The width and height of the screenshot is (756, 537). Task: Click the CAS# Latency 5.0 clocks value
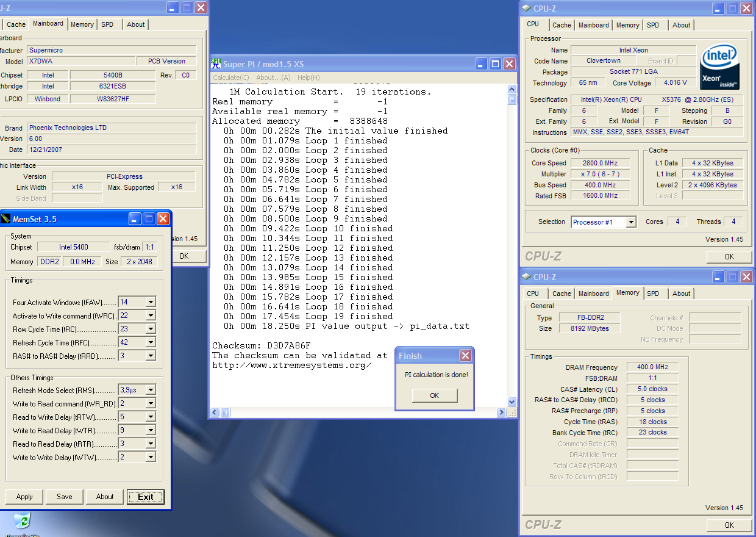(652, 389)
